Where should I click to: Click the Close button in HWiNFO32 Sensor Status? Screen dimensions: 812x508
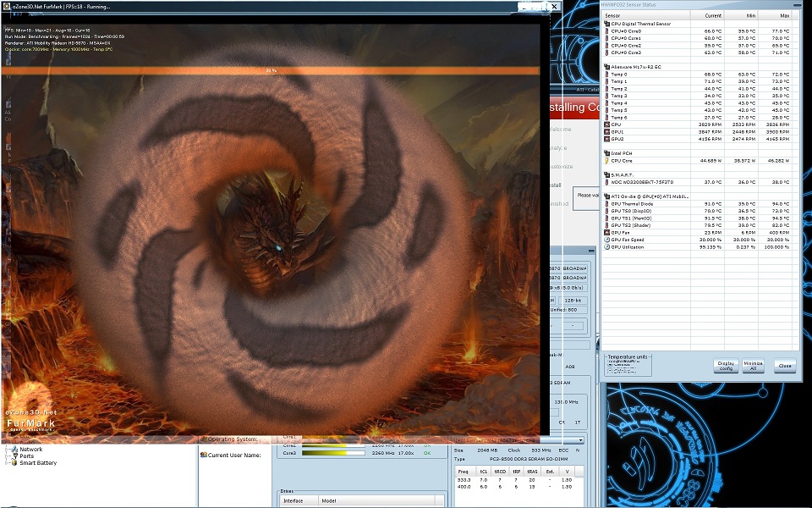pos(785,366)
